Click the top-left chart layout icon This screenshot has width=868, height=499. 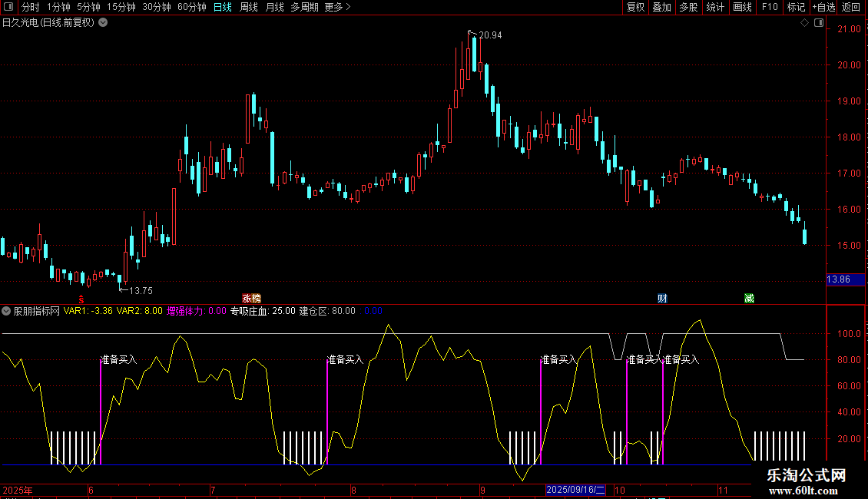pos(8,8)
